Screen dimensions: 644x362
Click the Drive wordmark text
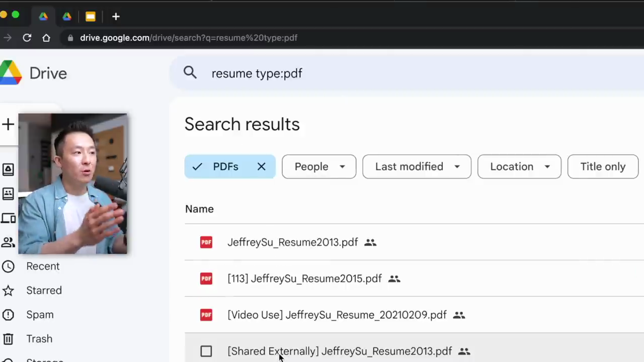click(x=48, y=73)
